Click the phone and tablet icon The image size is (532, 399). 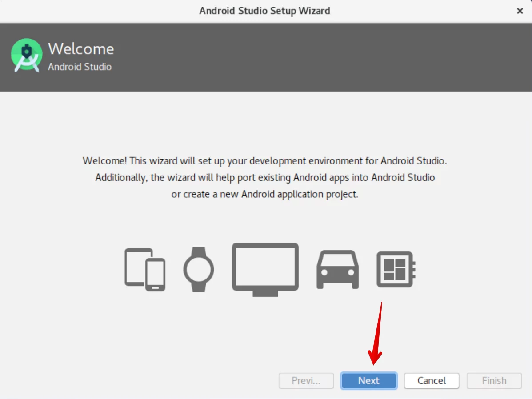tap(145, 270)
